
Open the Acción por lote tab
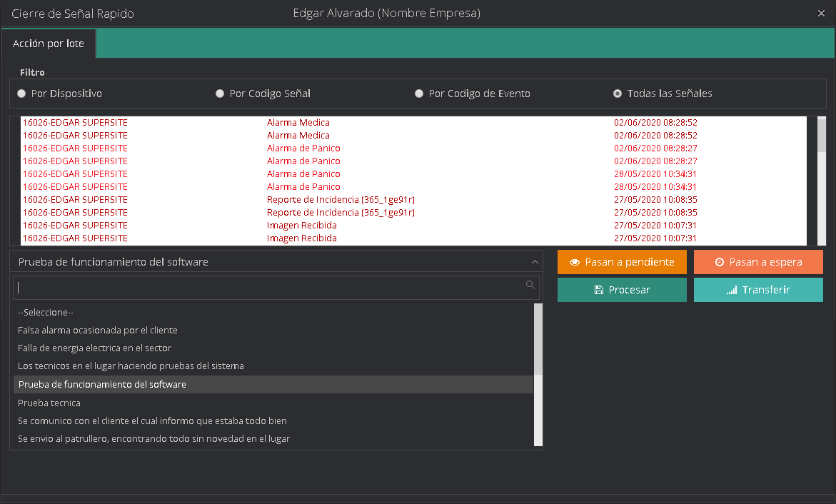click(x=49, y=44)
